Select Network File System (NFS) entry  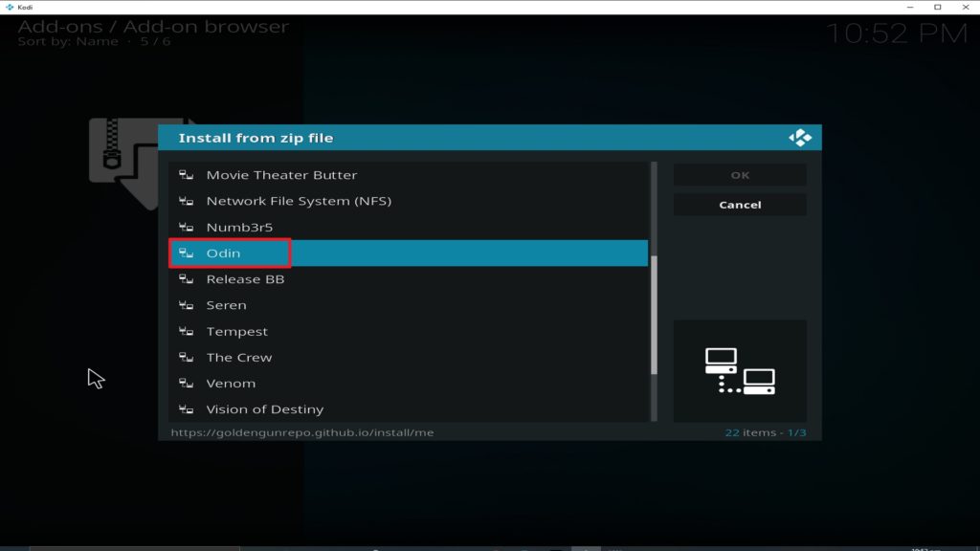point(408,201)
